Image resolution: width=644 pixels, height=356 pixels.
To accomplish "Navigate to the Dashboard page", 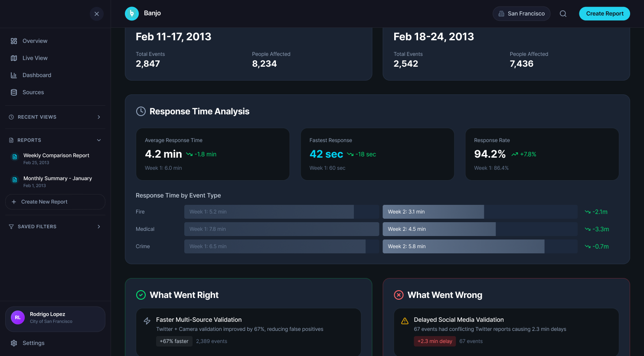I will click(x=36, y=75).
